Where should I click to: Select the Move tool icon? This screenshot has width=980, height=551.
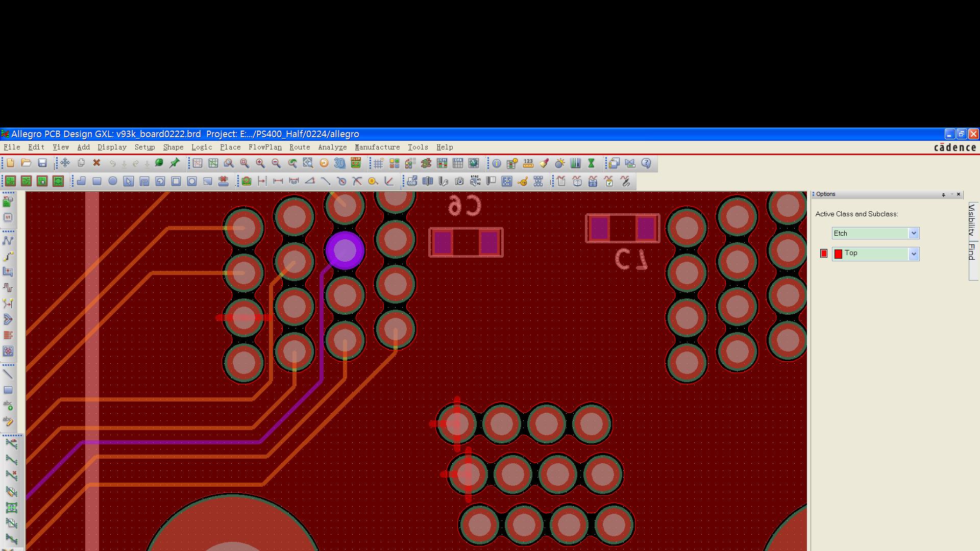pos(65,163)
